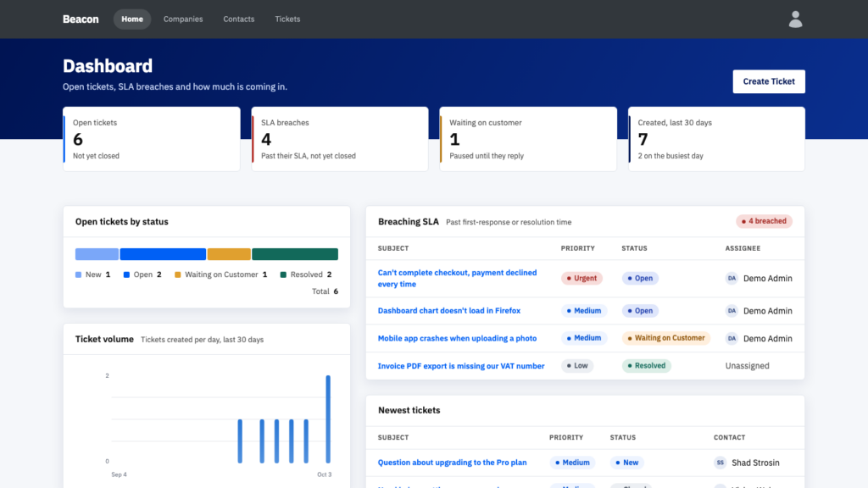
Task: Click Open status badge on checkout ticket
Action: 640,278
